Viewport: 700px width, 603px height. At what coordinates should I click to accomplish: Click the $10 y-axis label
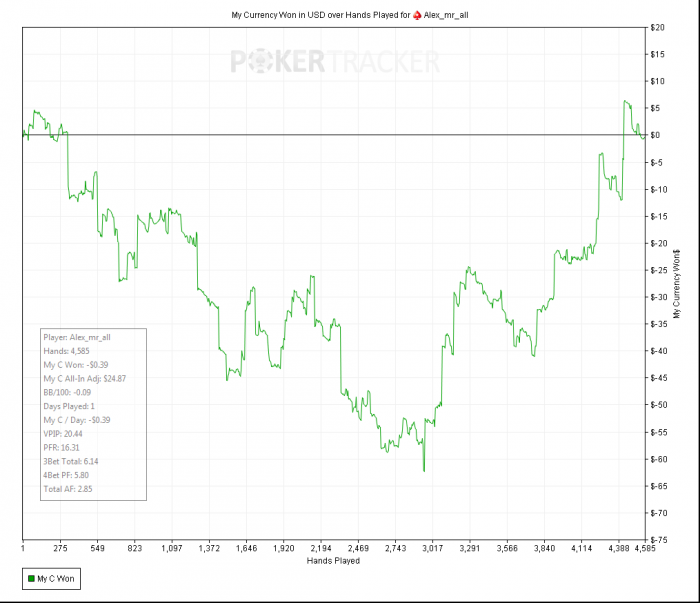pos(658,81)
